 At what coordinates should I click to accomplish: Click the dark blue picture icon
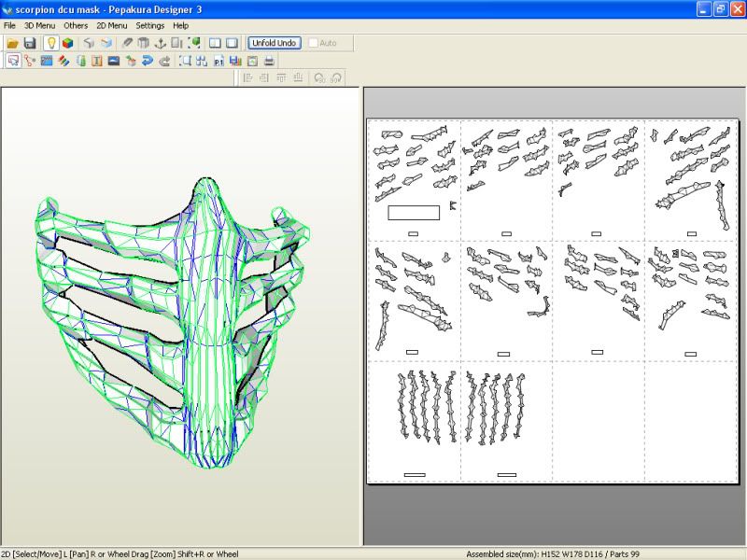[113, 61]
